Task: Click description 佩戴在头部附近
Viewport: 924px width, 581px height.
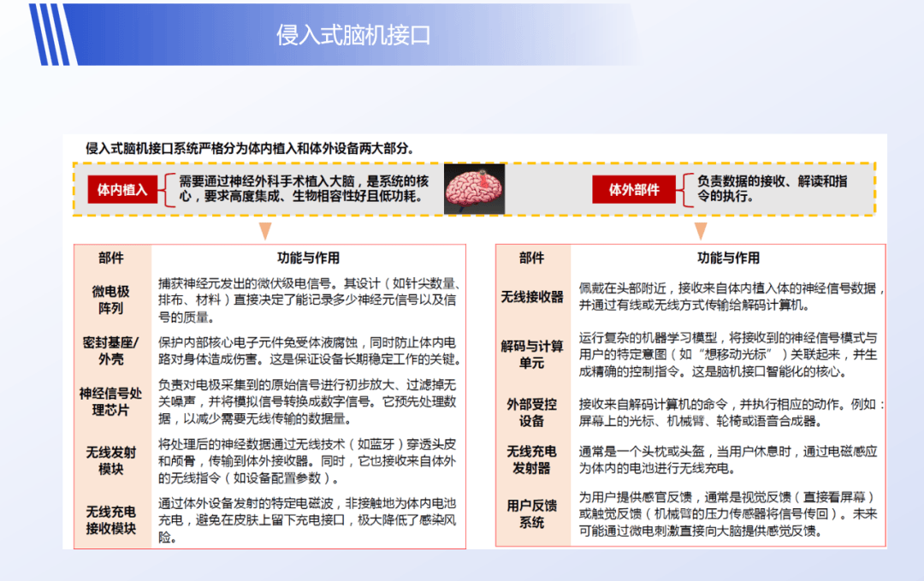Action: coord(731,296)
